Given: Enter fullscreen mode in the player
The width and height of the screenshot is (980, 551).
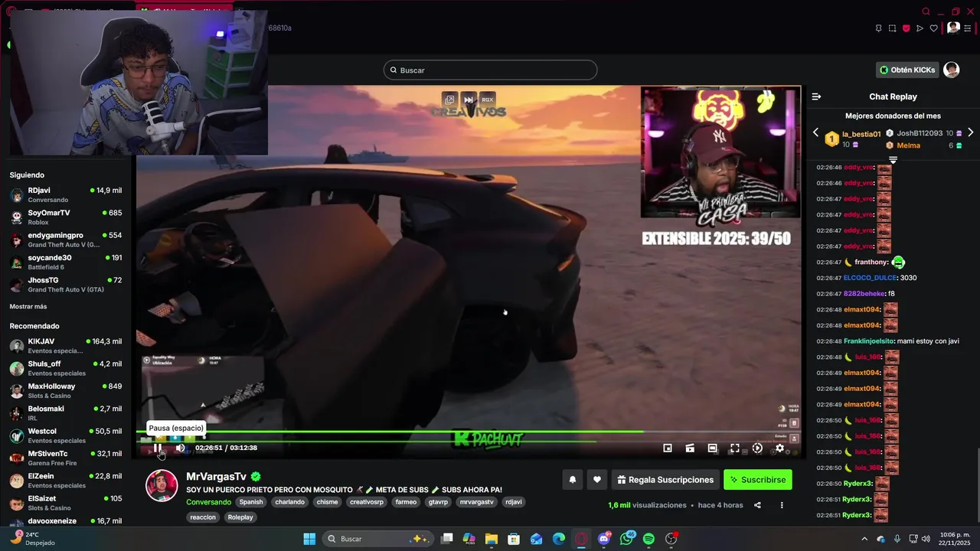Looking at the screenshot, I should pyautogui.click(x=734, y=448).
